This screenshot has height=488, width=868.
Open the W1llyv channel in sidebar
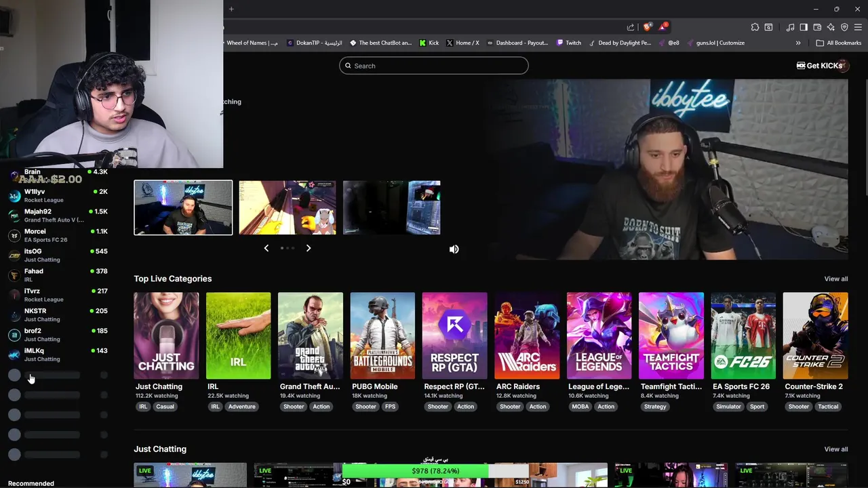58,196
